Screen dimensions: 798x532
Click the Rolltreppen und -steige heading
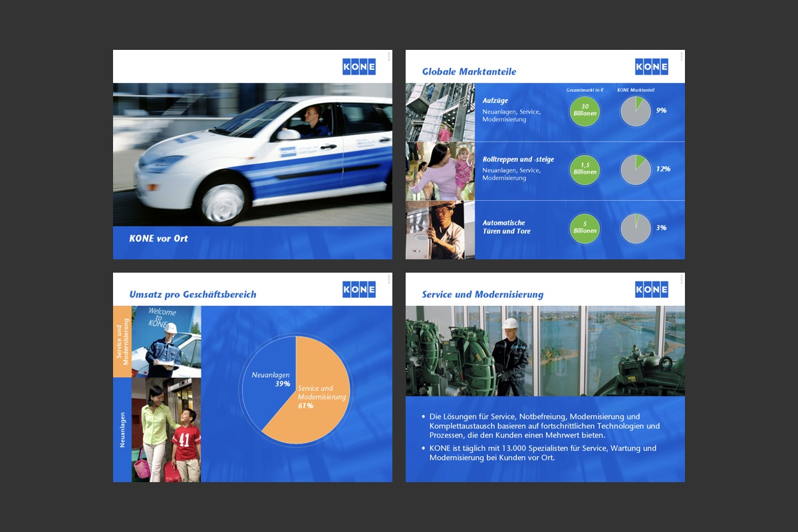tap(518, 160)
